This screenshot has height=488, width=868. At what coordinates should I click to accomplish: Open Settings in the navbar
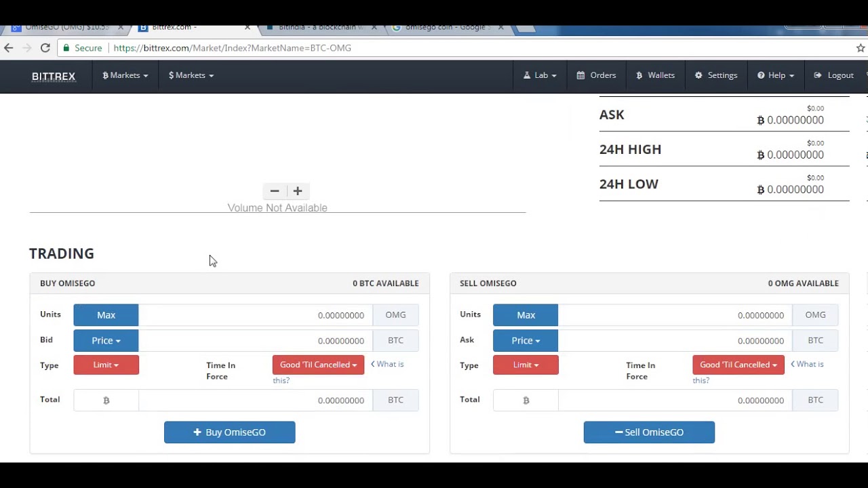point(716,75)
